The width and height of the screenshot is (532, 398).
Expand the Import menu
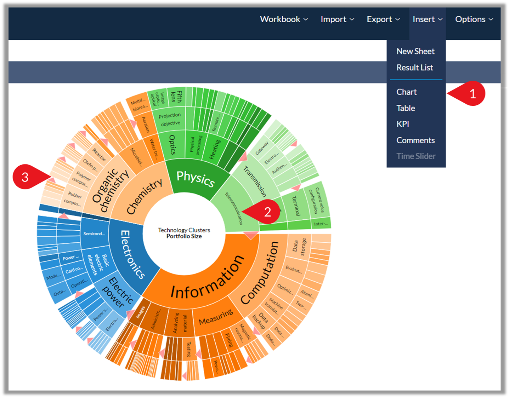coord(337,19)
